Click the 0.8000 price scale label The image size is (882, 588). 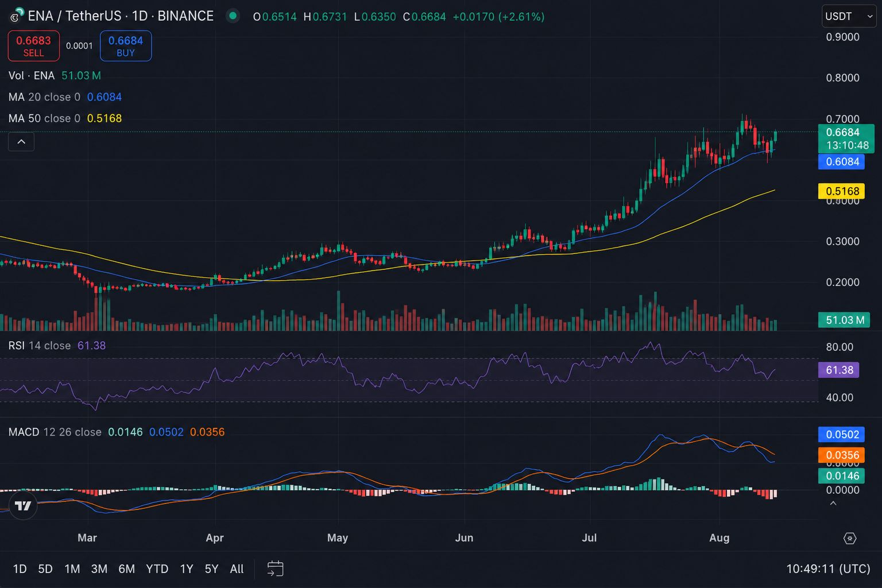(842, 78)
